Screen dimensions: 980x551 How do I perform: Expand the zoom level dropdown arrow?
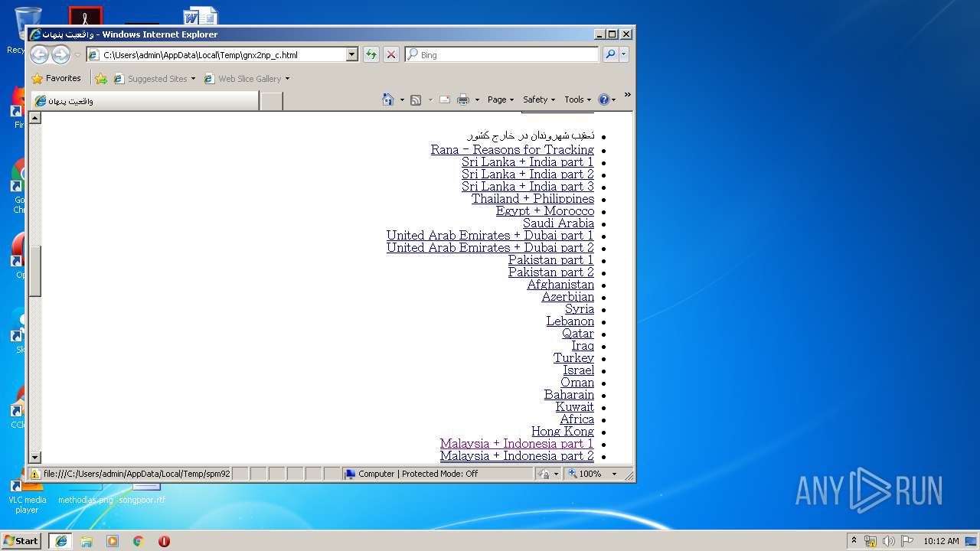pyautogui.click(x=614, y=474)
